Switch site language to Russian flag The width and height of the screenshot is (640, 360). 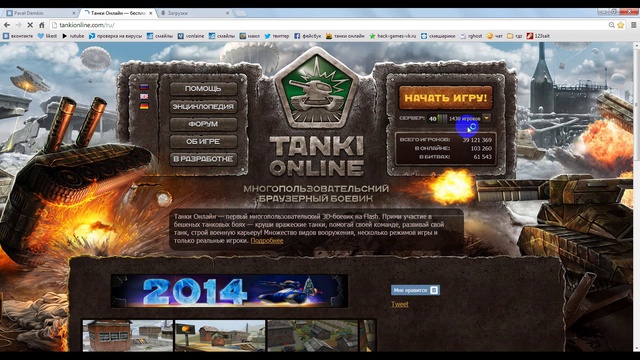tap(144, 87)
